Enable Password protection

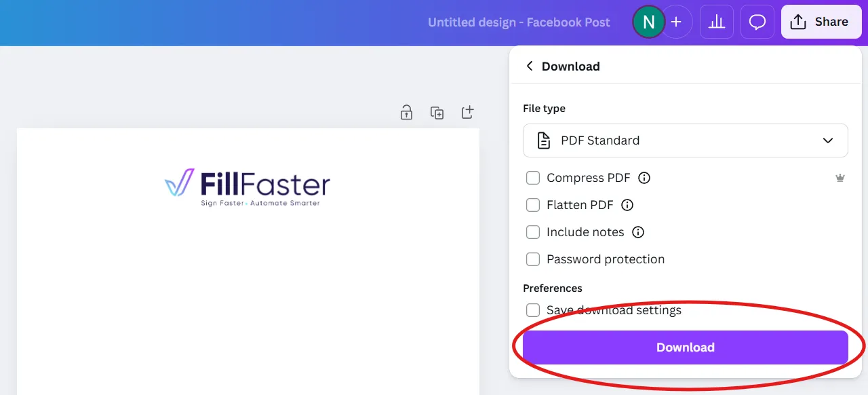pyautogui.click(x=533, y=259)
